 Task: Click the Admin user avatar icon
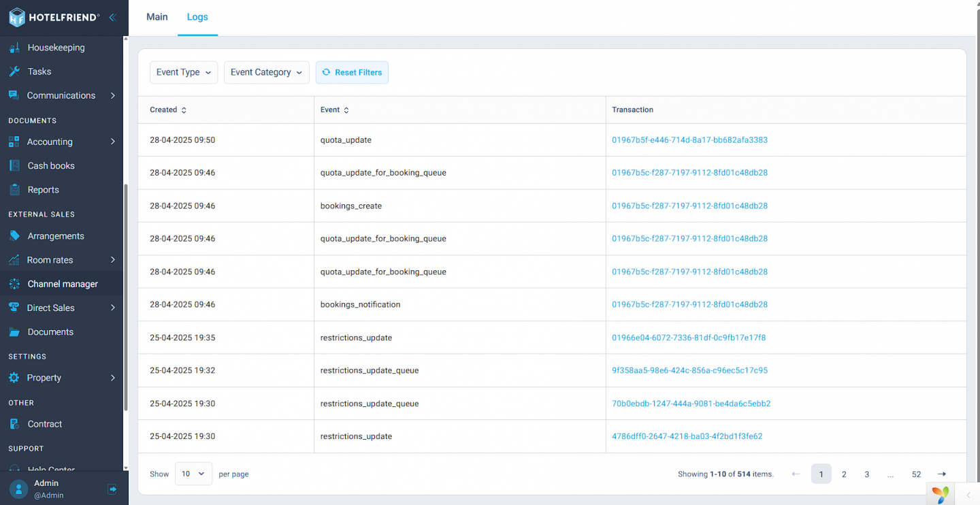coord(19,489)
